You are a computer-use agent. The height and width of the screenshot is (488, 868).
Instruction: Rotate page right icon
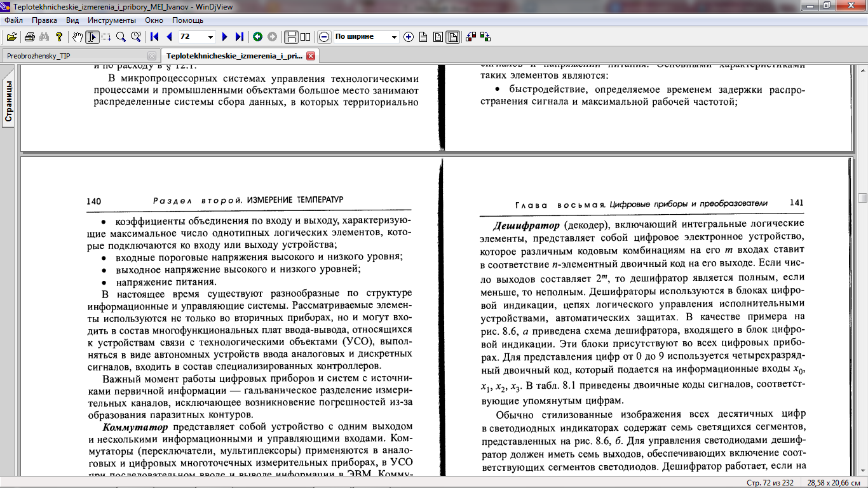click(x=485, y=37)
